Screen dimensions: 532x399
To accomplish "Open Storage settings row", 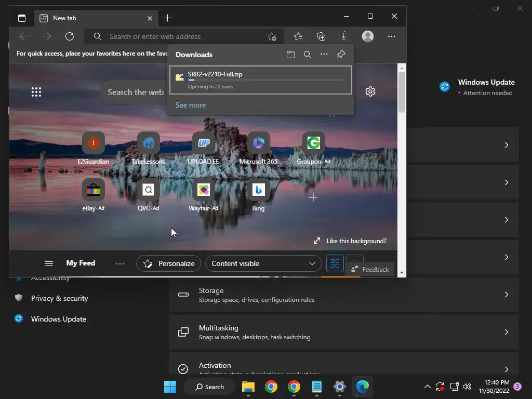I will click(x=344, y=295).
